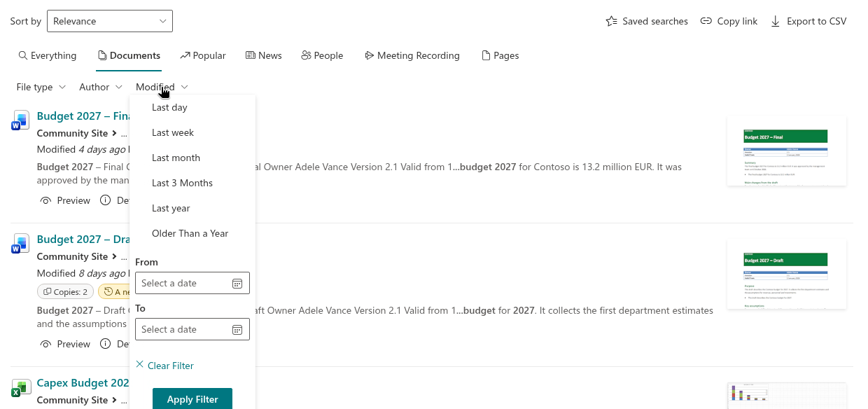Click the Copies: 2 badge
The width and height of the screenshot is (868, 409).
click(65, 292)
